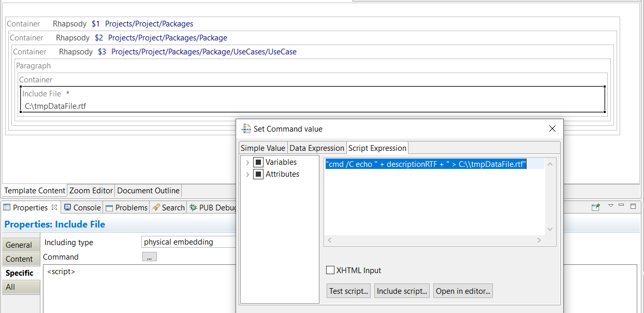Click the Include script... button
This screenshot has height=313, width=644.
tap(402, 291)
